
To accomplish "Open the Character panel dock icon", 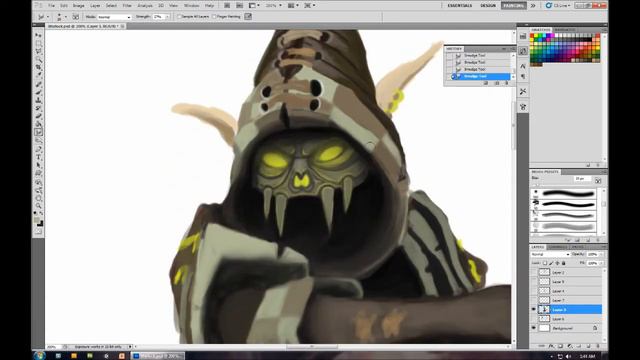I will point(523,66).
